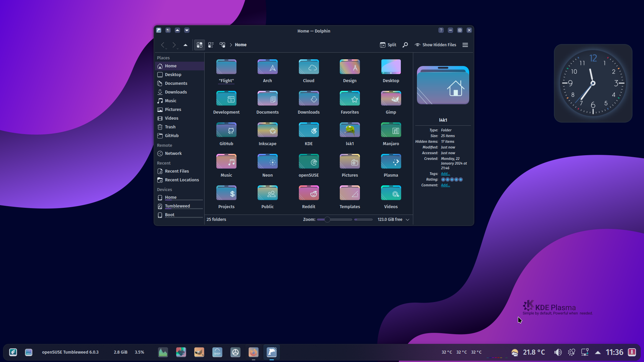The height and width of the screenshot is (362, 644).
Task: Click the free space capacity bar
Action: pos(363,220)
